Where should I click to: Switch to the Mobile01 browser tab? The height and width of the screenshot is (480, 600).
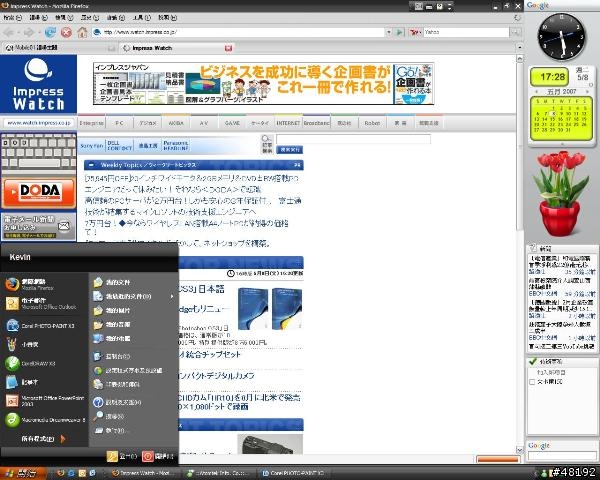[x=59, y=48]
